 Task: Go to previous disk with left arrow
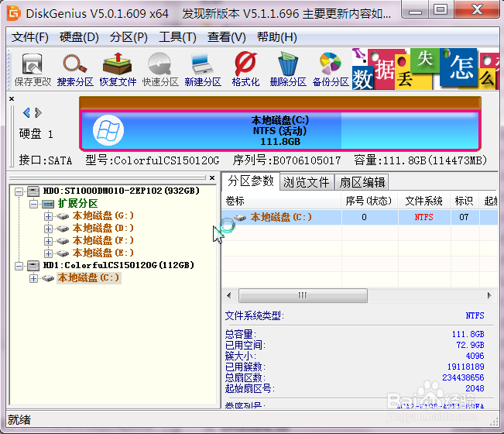(26, 112)
